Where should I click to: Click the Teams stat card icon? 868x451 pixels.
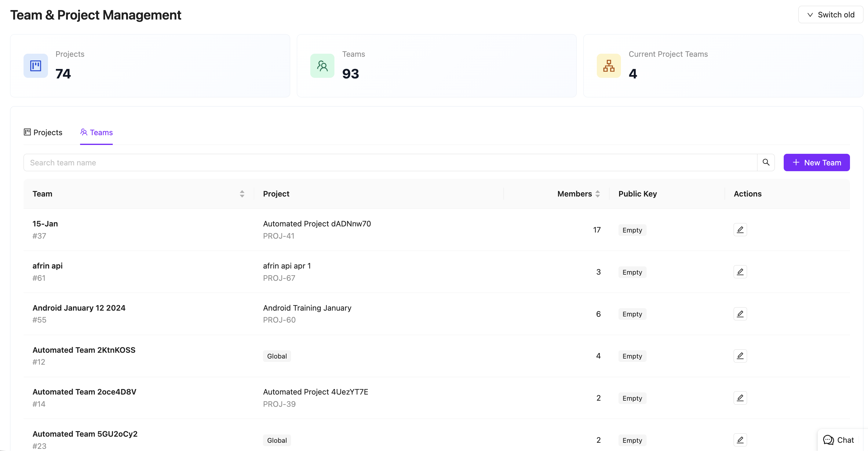(322, 66)
